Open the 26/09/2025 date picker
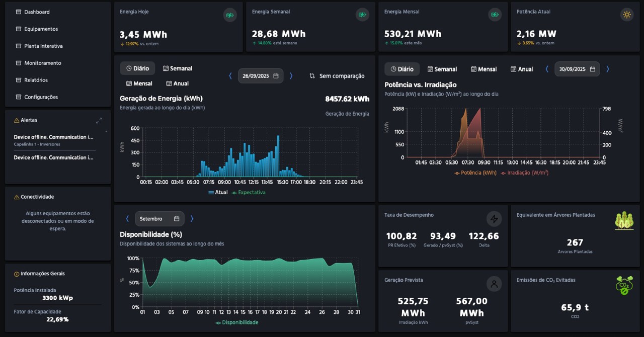This screenshot has width=644, height=337. pos(260,76)
